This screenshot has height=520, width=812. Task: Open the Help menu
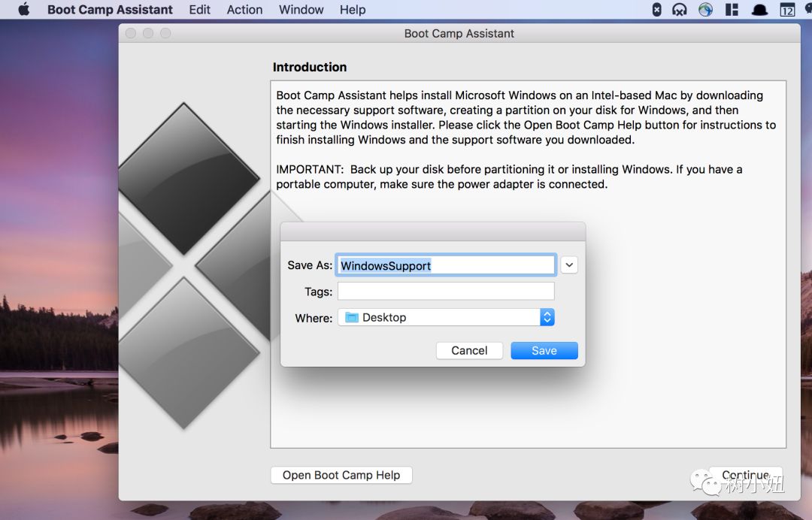(353, 10)
